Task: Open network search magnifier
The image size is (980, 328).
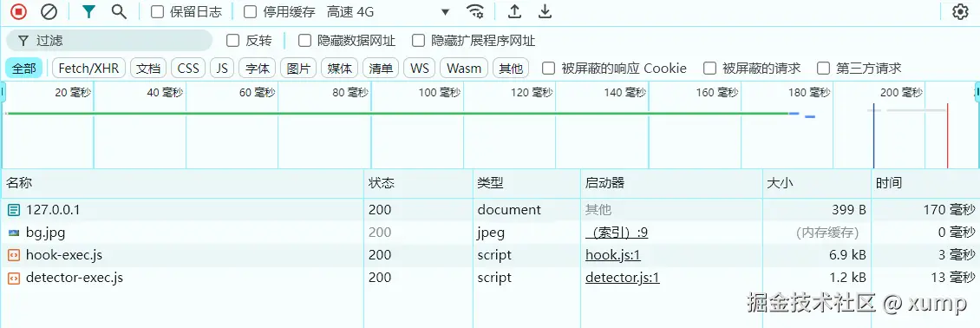Action: point(119,11)
